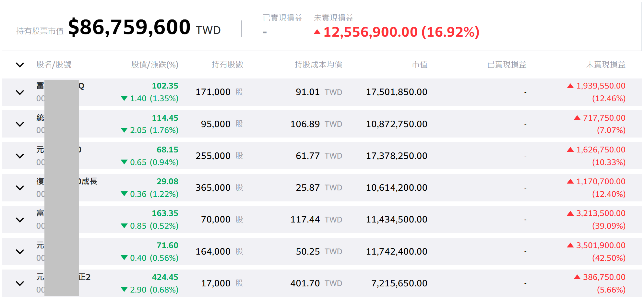
Task: Click the 股價/漲跌(%) column header
Action: [155, 65]
